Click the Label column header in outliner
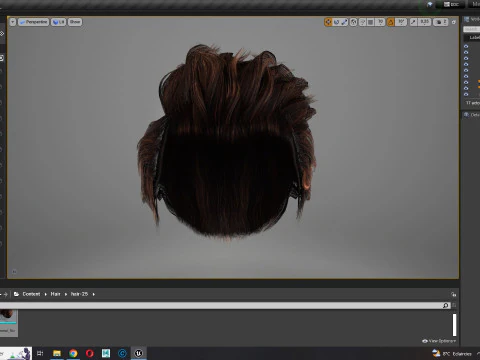Image resolution: width=480 pixels, height=360 pixels. coord(474,38)
